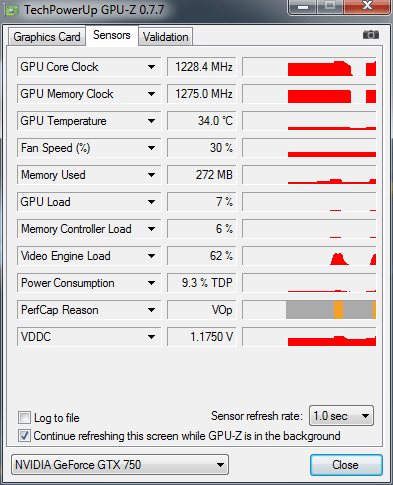393x485 pixels.
Task: Close window with the red X button
Action: pyautogui.click(x=367, y=7)
